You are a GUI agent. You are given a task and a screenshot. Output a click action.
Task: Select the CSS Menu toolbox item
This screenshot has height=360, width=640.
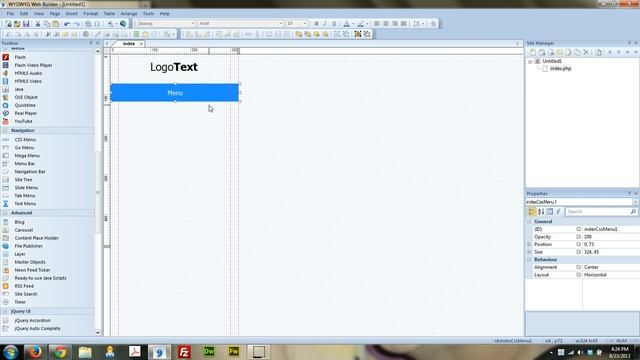[x=25, y=140]
